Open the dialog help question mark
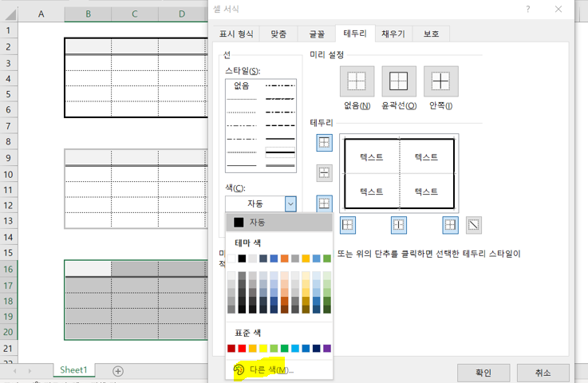 (527, 9)
